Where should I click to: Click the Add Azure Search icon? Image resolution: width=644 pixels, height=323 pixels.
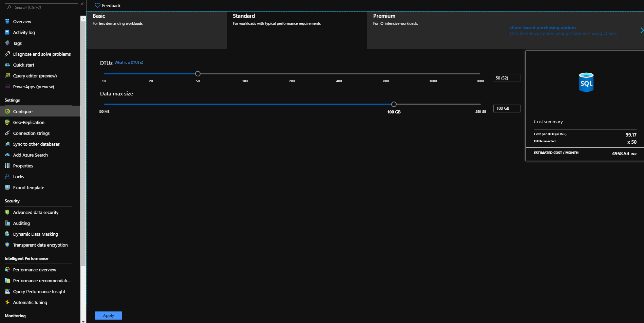coord(7,155)
